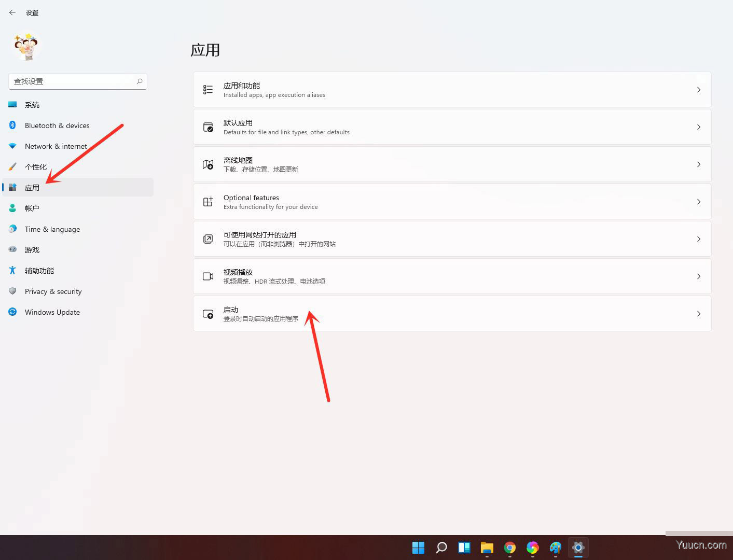Open Windows Update in sidebar
Viewport: 733px width, 560px height.
pos(52,312)
